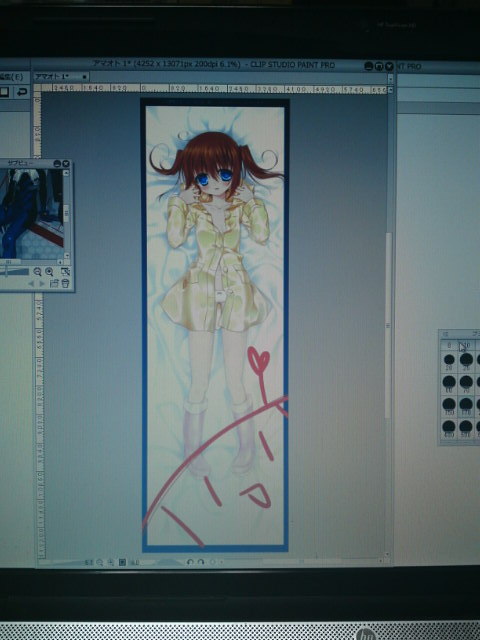This screenshot has width=480, height=640.
Task: Minimize the Sub View floating panel
Action: tap(57, 164)
